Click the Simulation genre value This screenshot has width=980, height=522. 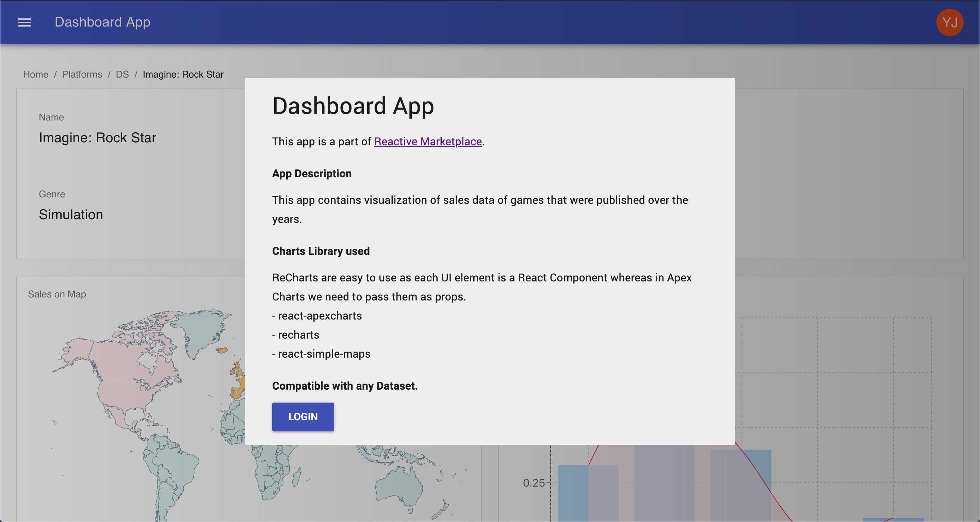click(71, 215)
